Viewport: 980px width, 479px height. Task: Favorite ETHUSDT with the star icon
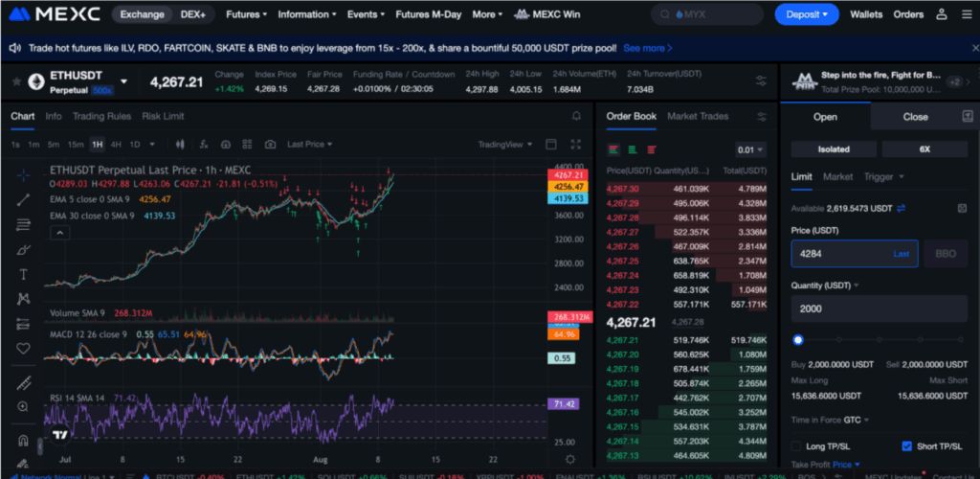click(x=17, y=81)
